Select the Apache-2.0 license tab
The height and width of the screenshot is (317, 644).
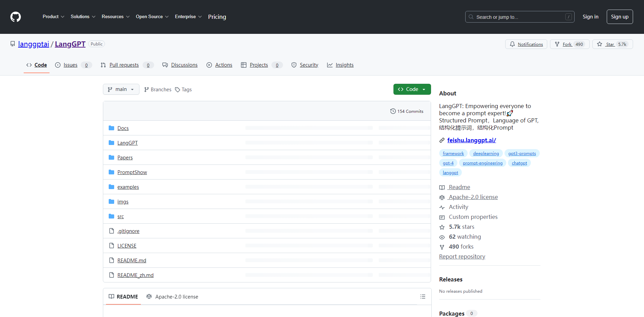point(172,296)
